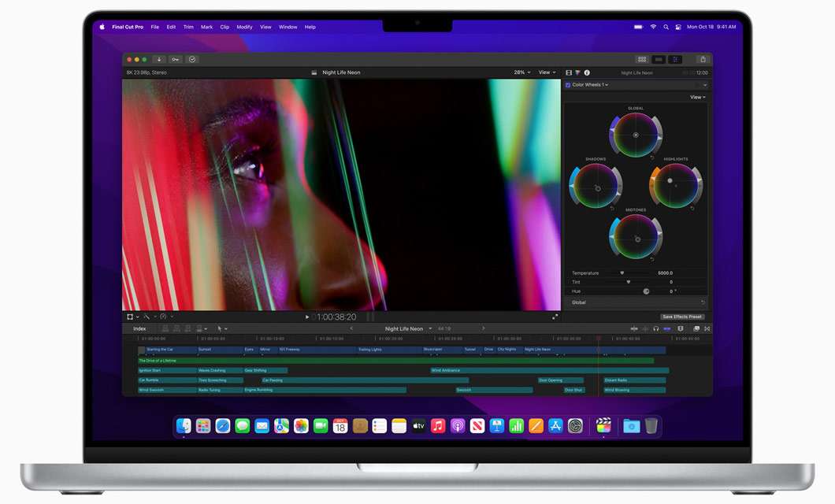
Task: Click the Save Effects Preset button
Action: coord(682,317)
